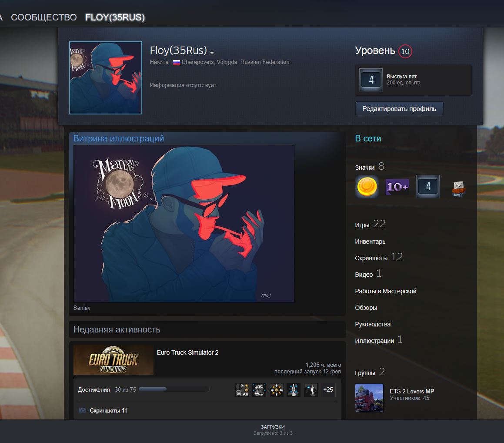Open the Игры 22 games list
Viewport: 504px width, 443px height.
pos(370,224)
